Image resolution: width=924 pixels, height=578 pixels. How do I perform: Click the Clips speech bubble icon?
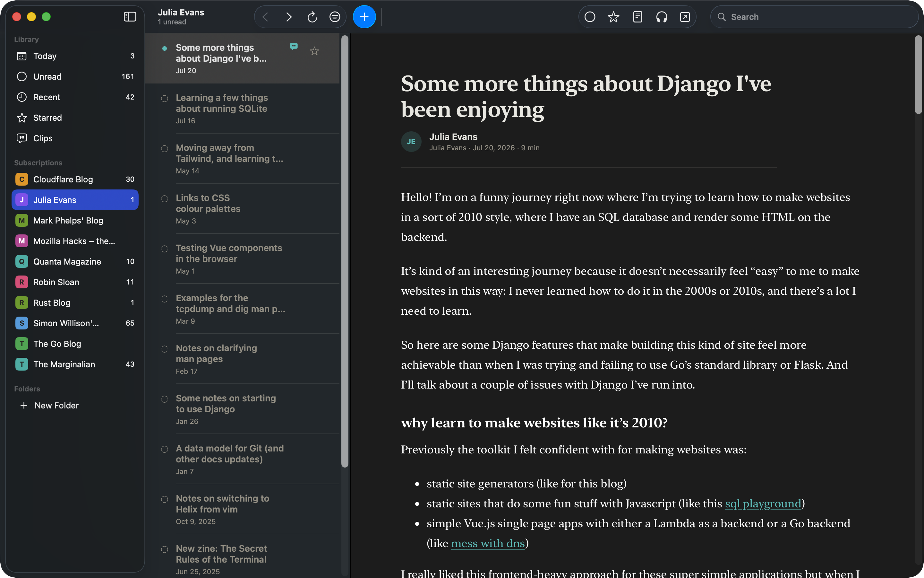point(22,138)
